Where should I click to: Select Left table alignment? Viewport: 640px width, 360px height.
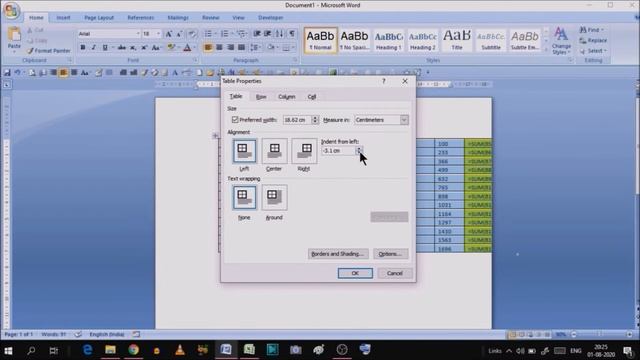(x=244, y=151)
